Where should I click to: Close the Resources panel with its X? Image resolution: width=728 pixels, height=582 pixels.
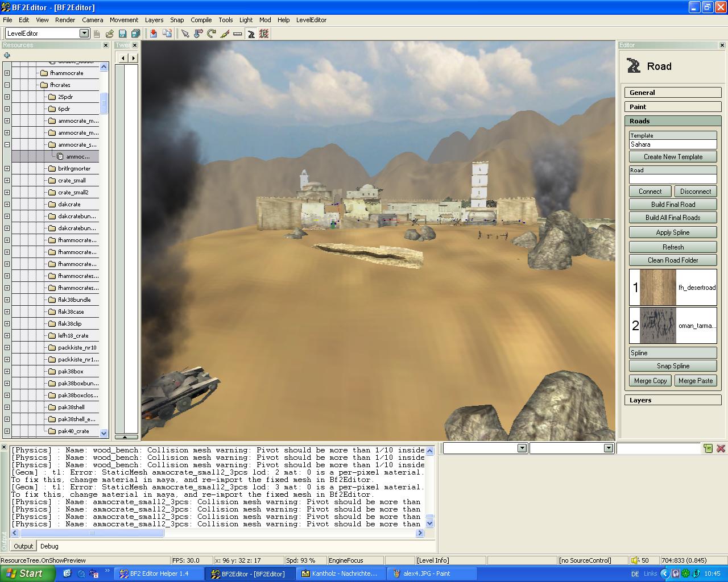[105, 45]
